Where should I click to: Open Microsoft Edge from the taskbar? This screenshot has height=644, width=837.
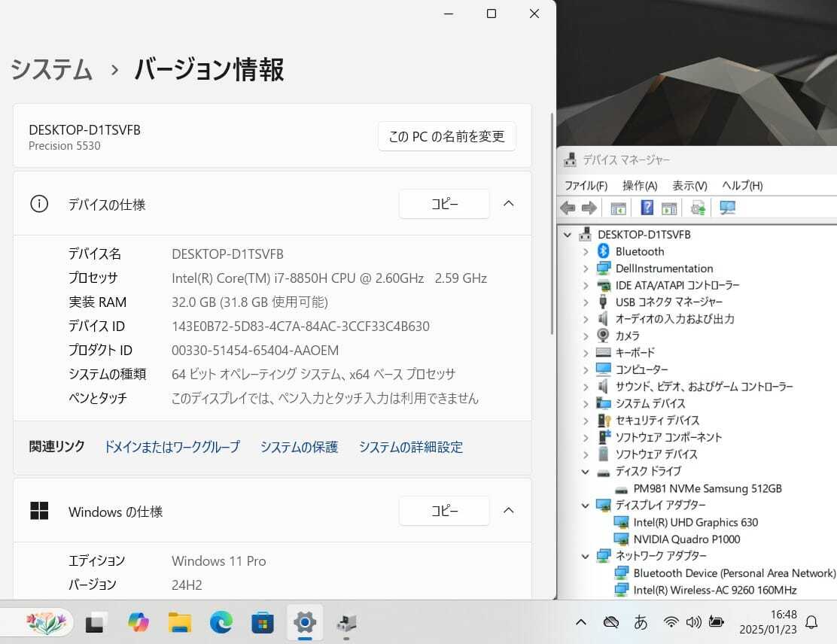221,622
